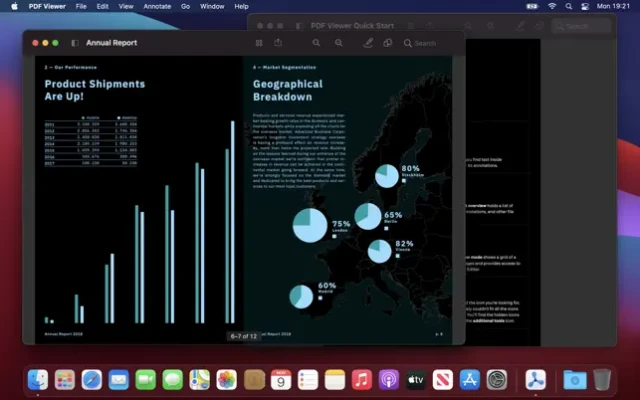The image size is (640, 400).
Task: Click the Share icon in toolbar
Action: tap(279, 43)
